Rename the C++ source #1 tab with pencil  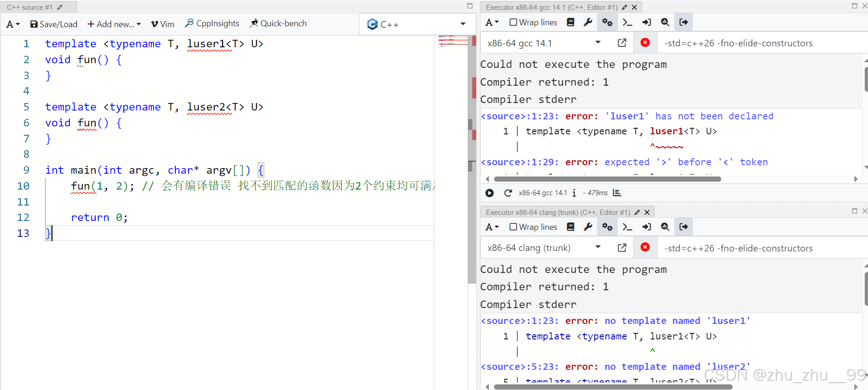pos(60,7)
